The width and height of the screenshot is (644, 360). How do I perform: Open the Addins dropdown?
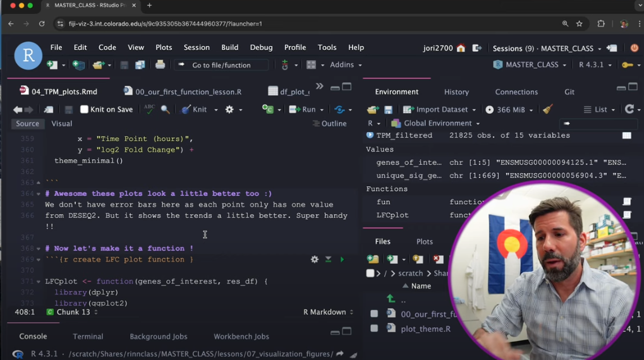(346, 65)
